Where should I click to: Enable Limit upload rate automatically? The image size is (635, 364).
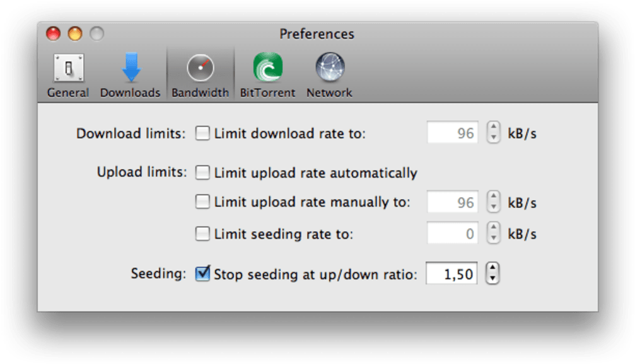coord(202,173)
